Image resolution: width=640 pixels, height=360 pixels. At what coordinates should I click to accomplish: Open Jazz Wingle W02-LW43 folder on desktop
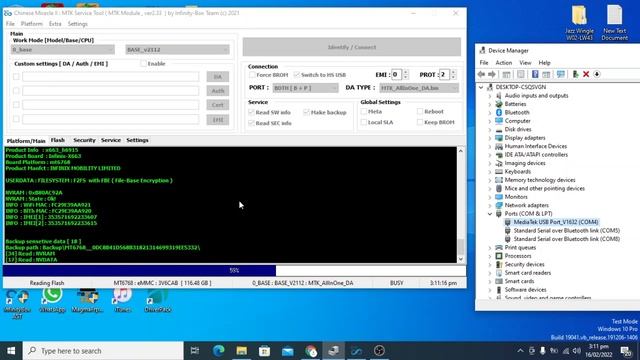point(580,22)
